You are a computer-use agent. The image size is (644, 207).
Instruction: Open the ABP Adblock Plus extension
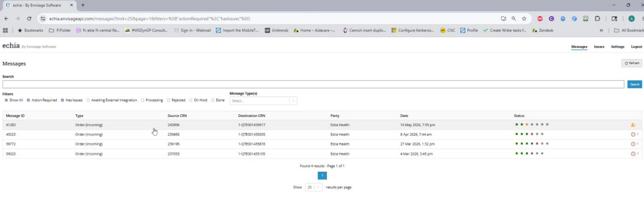click(x=540, y=18)
